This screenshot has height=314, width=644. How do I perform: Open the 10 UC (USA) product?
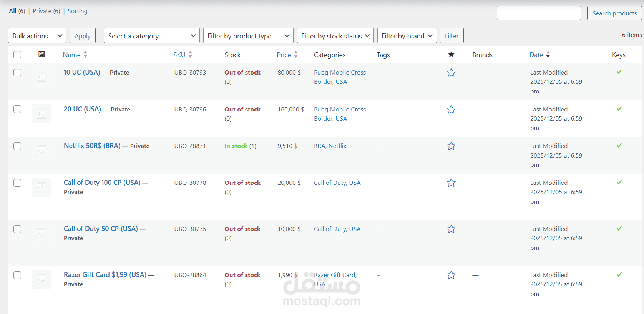pyautogui.click(x=82, y=72)
